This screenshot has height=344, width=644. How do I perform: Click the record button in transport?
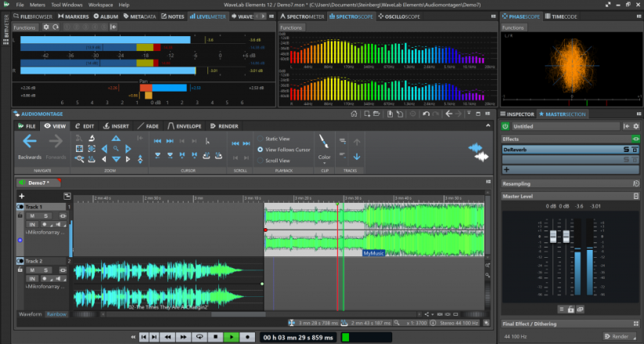coord(247,337)
